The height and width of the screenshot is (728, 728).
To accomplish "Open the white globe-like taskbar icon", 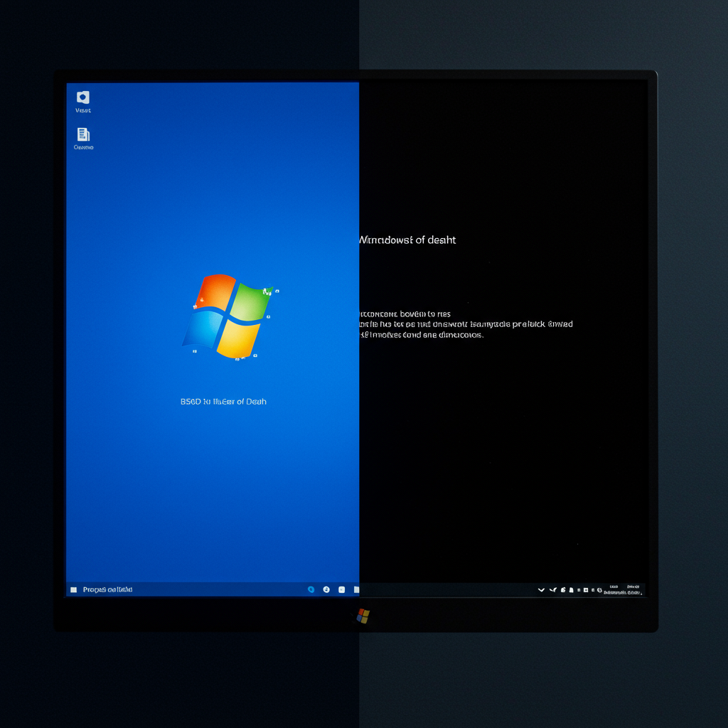I will [x=326, y=589].
